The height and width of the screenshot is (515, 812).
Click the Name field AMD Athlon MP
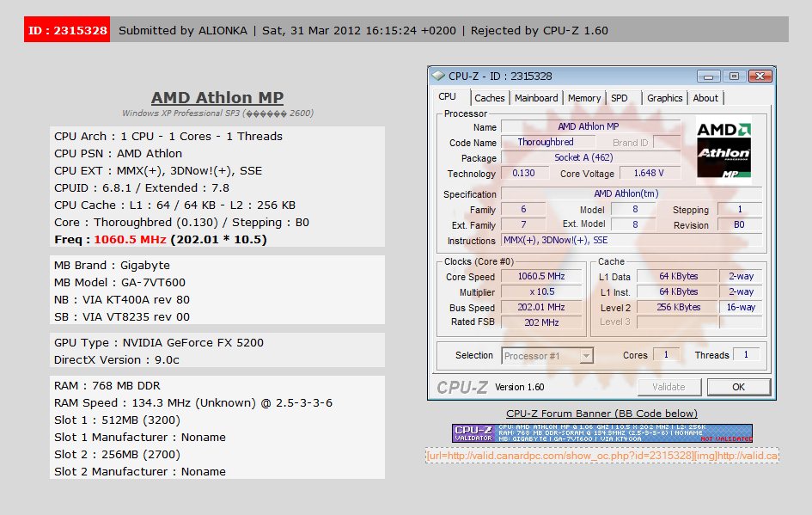click(x=590, y=126)
